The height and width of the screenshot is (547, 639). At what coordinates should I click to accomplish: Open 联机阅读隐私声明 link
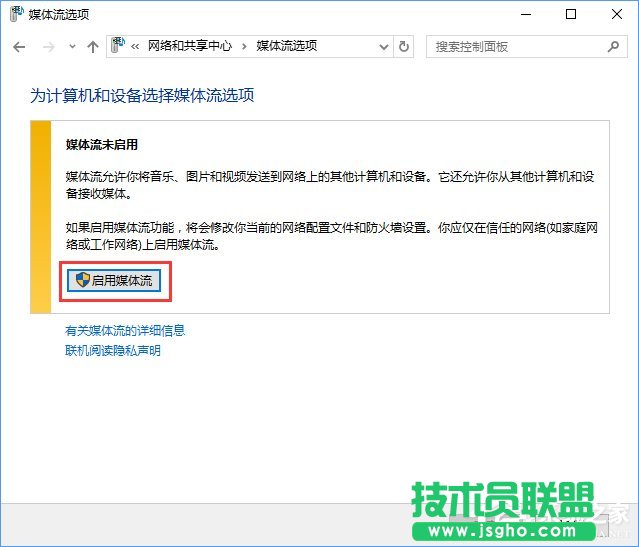click(113, 351)
